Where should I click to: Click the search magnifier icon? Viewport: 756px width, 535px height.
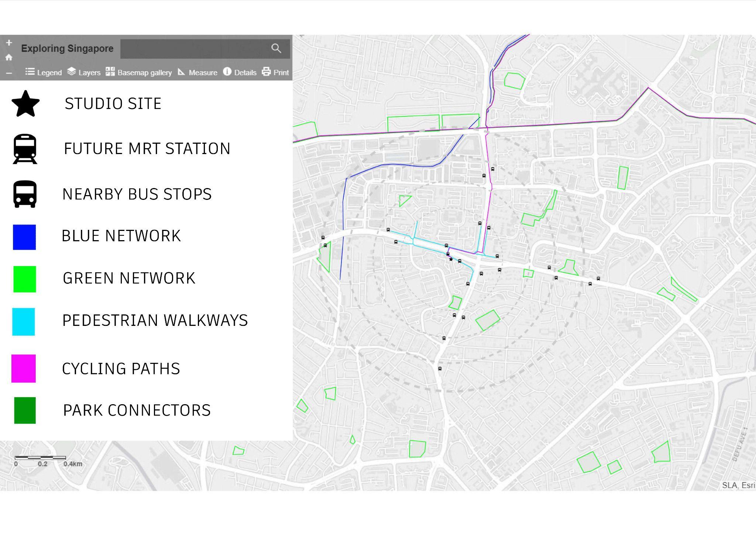coord(276,48)
